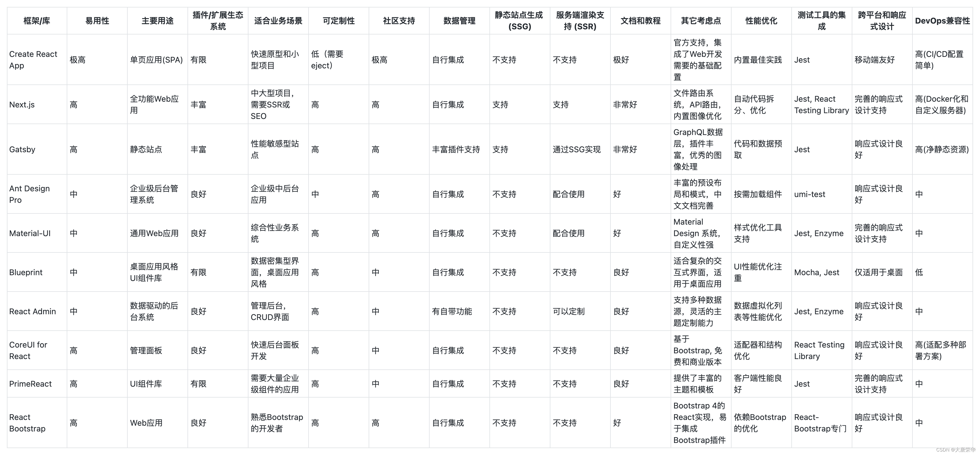Click the 易用性 column header

pos(97,21)
